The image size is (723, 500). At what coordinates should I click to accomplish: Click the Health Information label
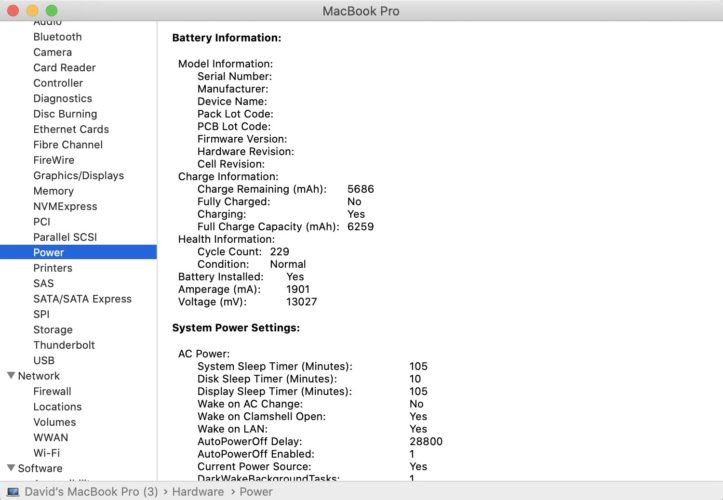pyautogui.click(x=226, y=239)
